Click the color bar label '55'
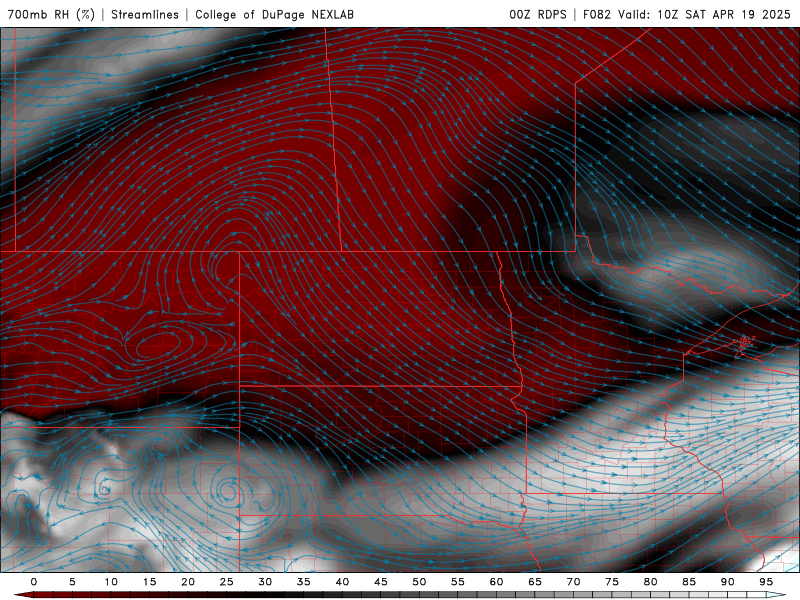This screenshot has width=800, height=600. tap(458, 582)
